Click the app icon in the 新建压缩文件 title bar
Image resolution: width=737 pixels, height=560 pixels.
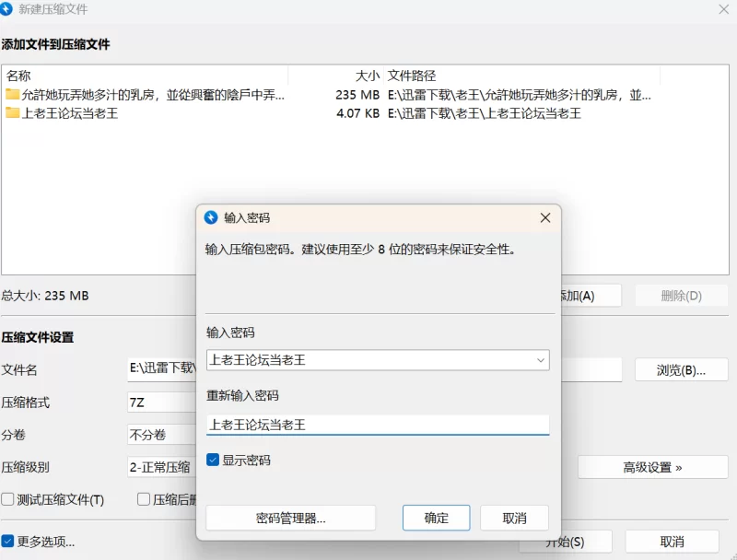click(x=6, y=9)
